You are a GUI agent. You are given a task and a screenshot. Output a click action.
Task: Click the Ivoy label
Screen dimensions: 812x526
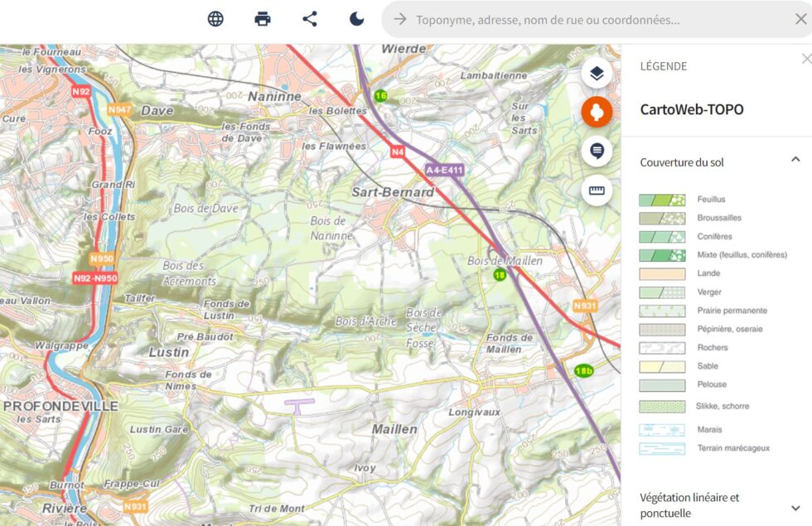coord(365,468)
